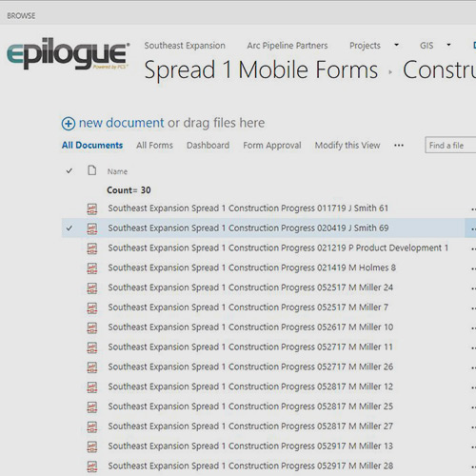Click file icon of 011719 J Smith 61
Image resolution: width=476 pixels, height=476 pixels.
pyautogui.click(x=92, y=208)
